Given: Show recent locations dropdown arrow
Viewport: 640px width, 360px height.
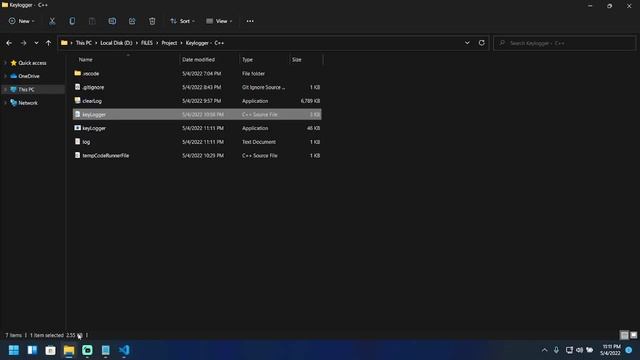Looking at the screenshot, I should (x=36, y=43).
